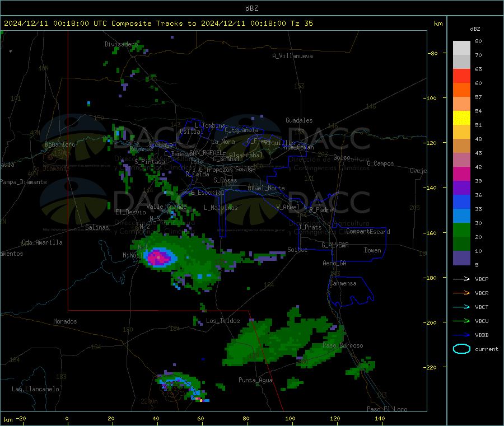This screenshot has height=426, width=504.
Task: Click the purple 36 dBZ legend swatch
Action: 461,188
